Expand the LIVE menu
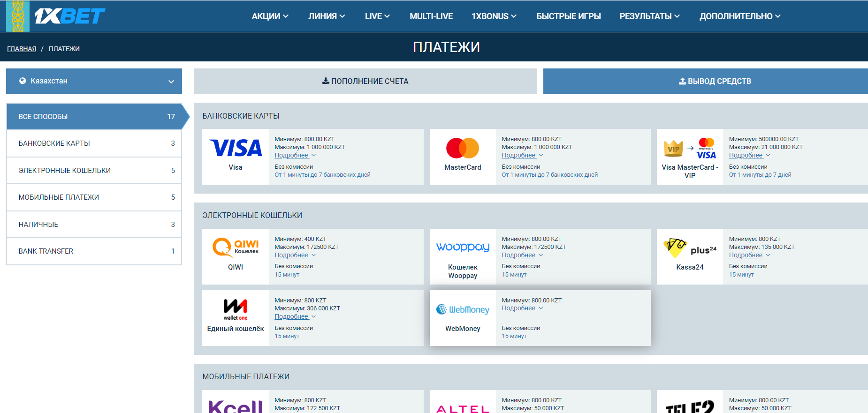This screenshot has width=868, height=413. (377, 16)
